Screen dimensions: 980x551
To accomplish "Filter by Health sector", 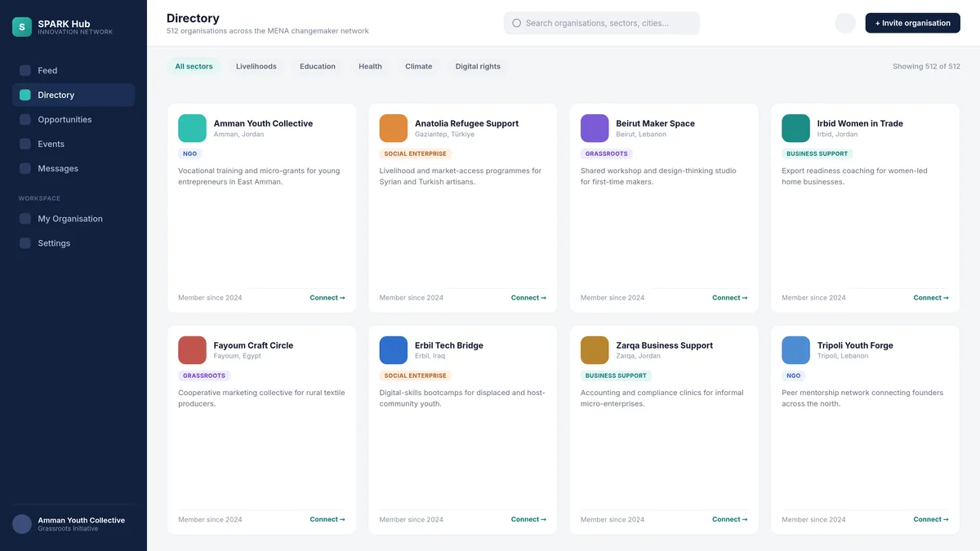I will (x=370, y=66).
